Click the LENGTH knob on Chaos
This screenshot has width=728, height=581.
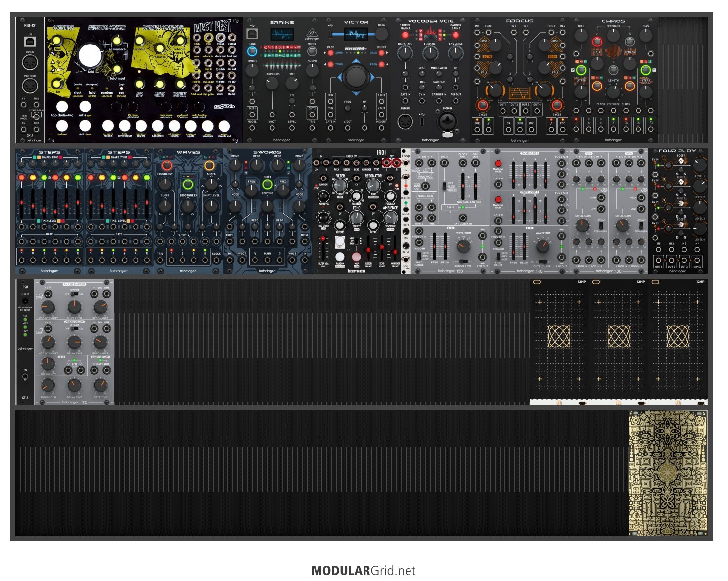[x=613, y=91]
